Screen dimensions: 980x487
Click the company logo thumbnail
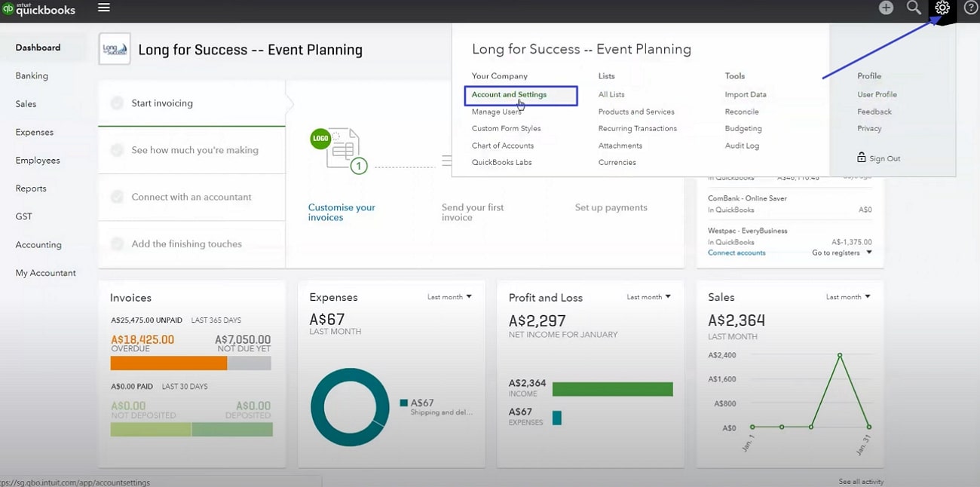(115, 49)
